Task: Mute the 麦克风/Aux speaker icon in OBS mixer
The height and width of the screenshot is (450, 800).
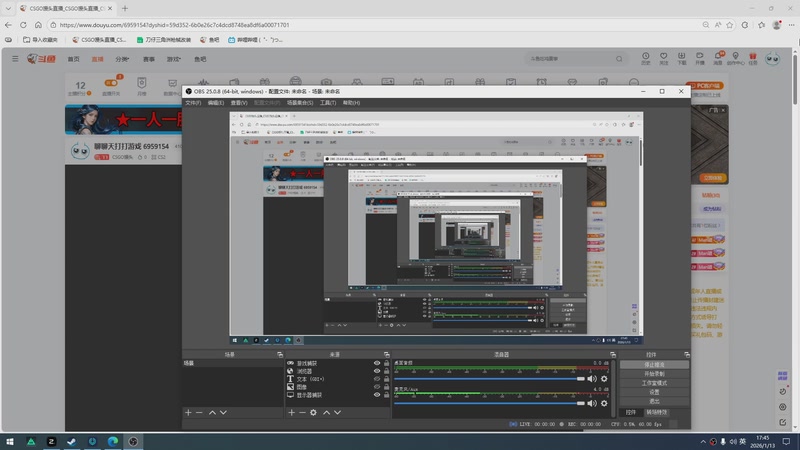Action: (x=592, y=403)
